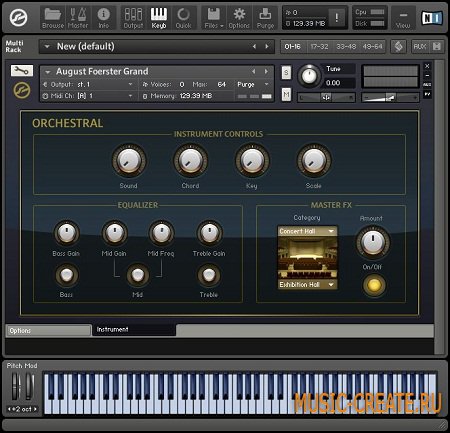
Task: Click the pan slider
Action: pyautogui.click(x=326, y=97)
